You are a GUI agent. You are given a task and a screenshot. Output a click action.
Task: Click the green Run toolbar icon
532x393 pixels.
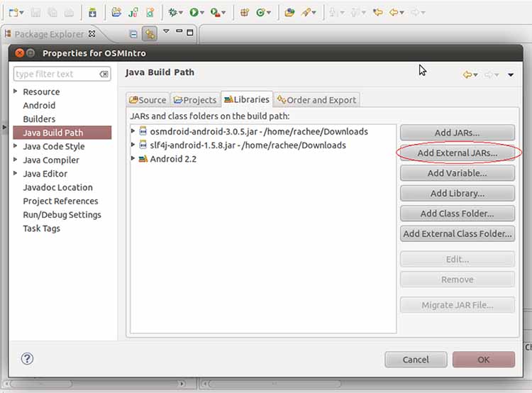pyautogui.click(x=194, y=13)
